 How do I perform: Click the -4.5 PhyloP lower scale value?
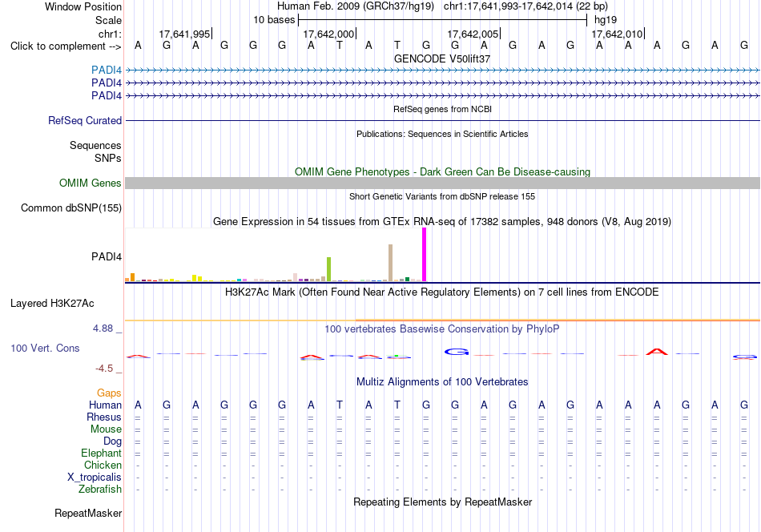[x=104, y=369]
